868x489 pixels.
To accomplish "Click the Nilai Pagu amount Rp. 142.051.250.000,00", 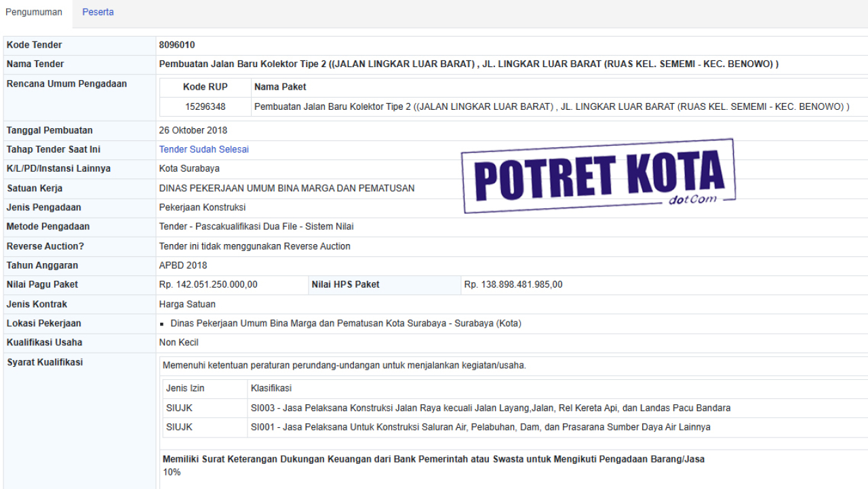I will [208, 284].
